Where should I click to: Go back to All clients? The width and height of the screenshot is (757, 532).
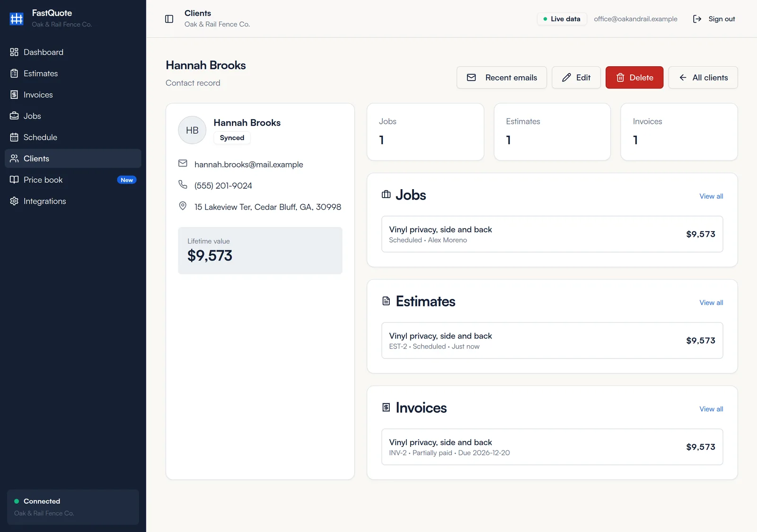(703, 78)
